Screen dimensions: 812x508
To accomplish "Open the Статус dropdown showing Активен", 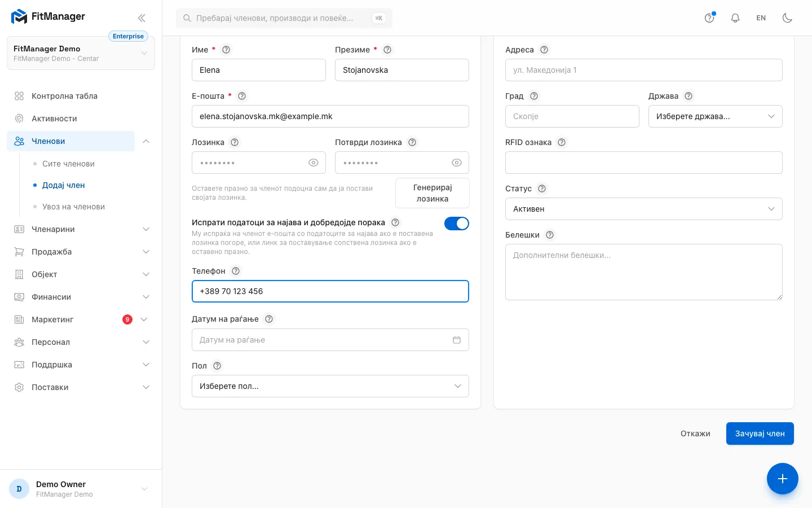I will [643, 209].
